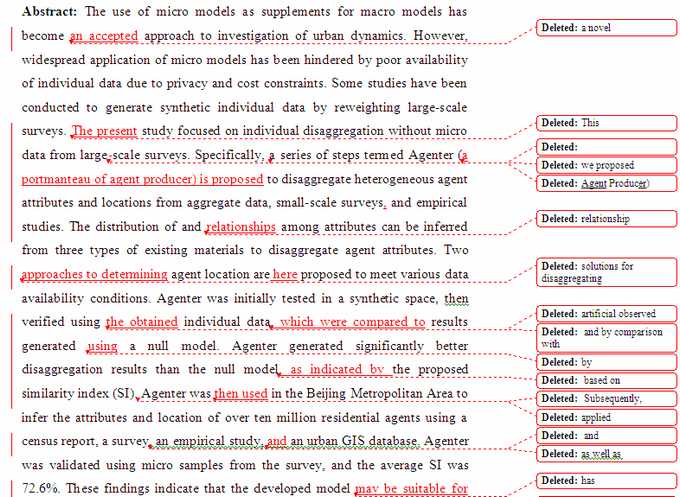Click the 'Deleted: we proposed' balloon
Viewport: 680px width, 497px height.
click(606, 165)
